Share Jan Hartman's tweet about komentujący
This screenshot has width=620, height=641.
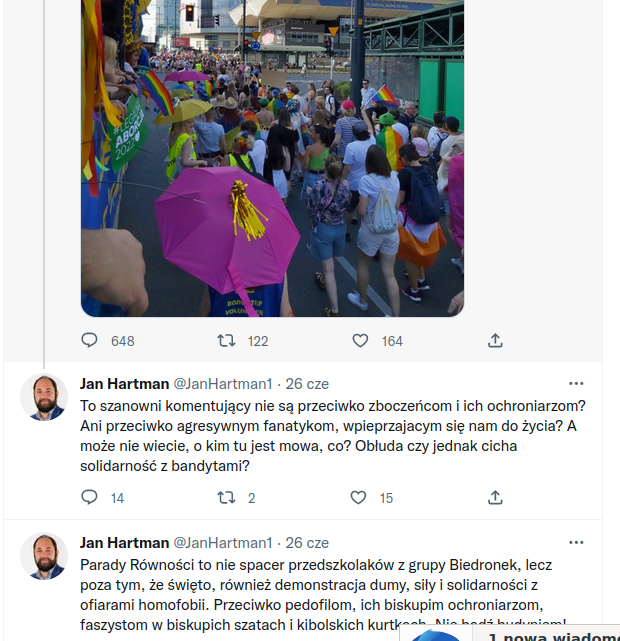point(495,497)
